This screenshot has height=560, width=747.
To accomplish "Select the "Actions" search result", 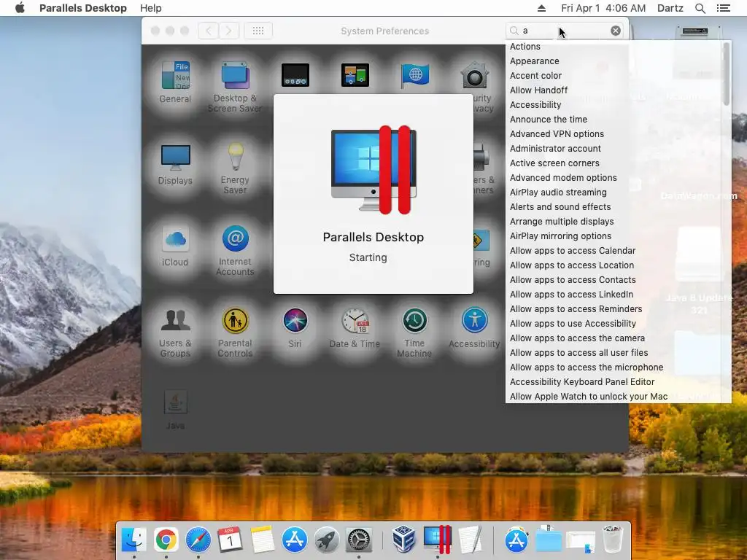I will pyautogui.click(x=525, y=46).
